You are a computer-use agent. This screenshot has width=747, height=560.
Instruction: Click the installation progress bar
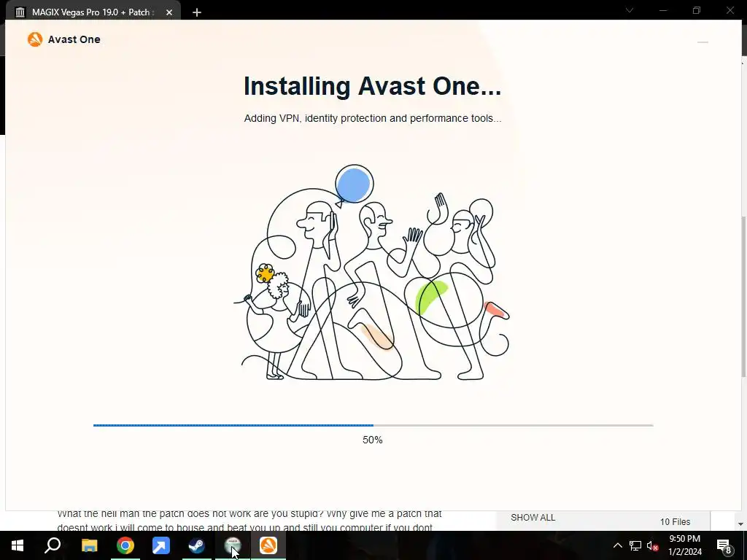point(373,425)
